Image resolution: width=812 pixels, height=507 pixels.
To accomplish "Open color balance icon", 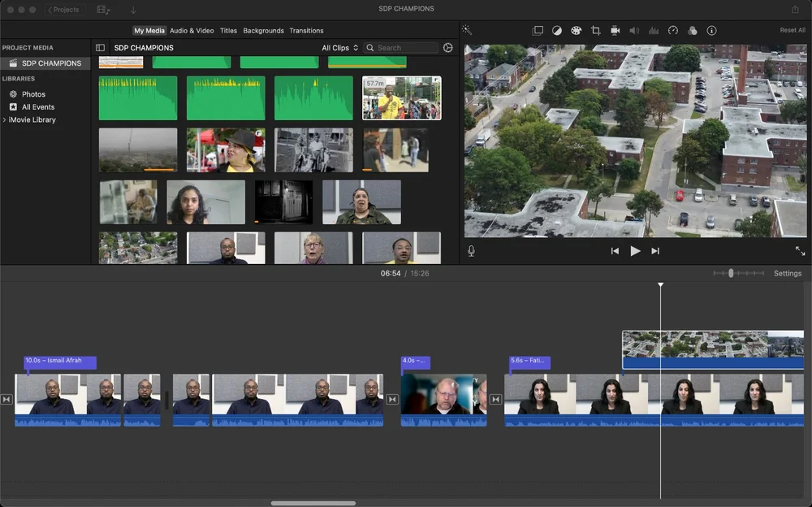I will coord(557,31).
